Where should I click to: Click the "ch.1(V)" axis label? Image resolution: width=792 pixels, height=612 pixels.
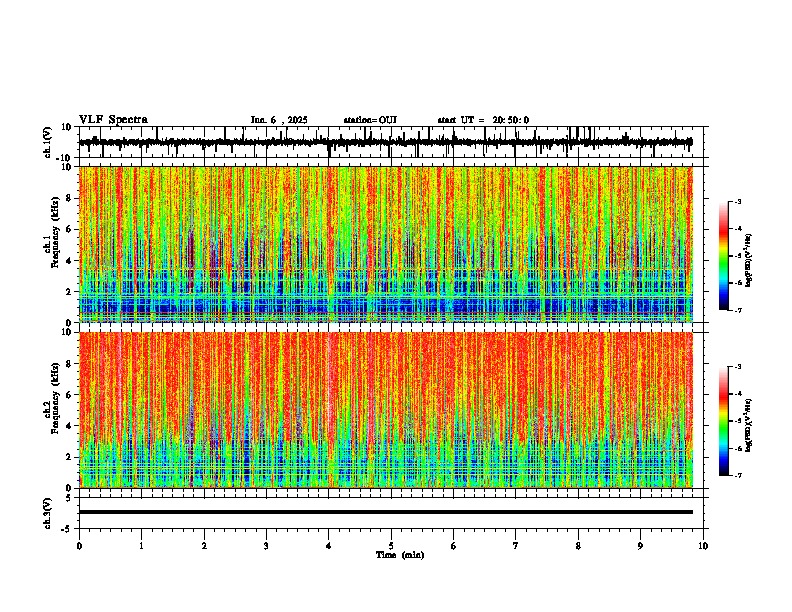(x=48, y=142)
